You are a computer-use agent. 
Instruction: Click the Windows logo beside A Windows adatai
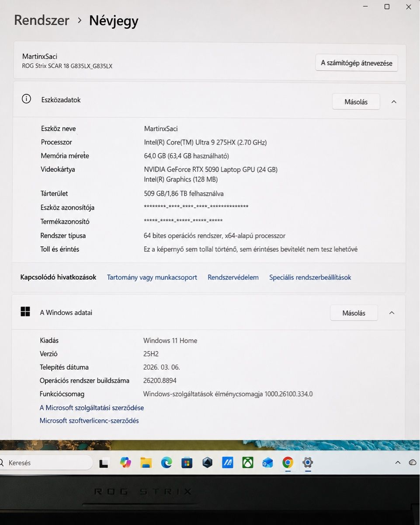[25, 311]
